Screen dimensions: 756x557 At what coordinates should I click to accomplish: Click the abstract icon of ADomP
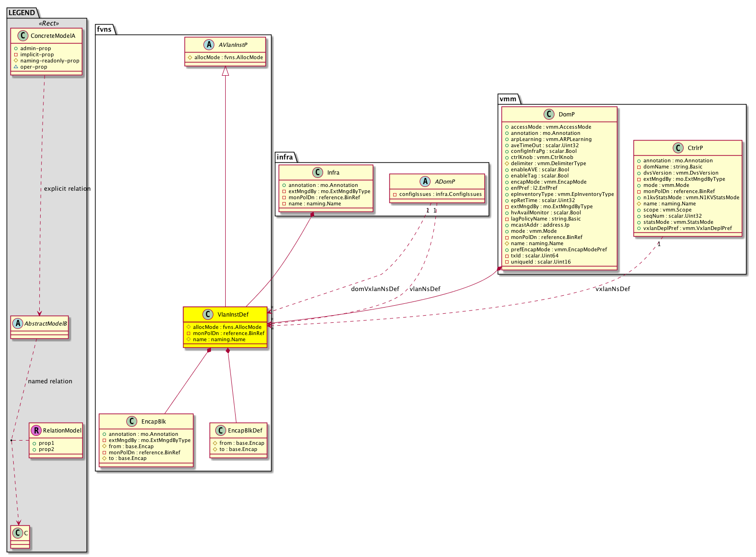pyautogui.click(x=425, y=182)
